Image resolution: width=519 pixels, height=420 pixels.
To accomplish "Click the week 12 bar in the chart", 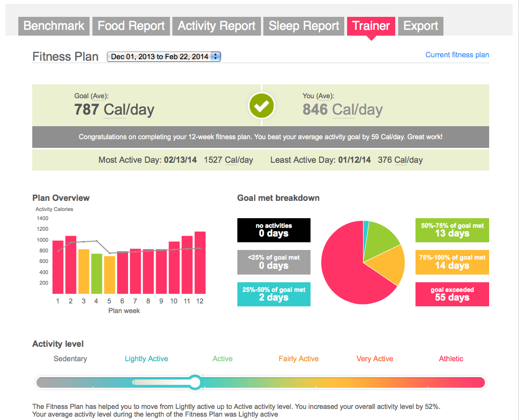I will click(200, 262).
